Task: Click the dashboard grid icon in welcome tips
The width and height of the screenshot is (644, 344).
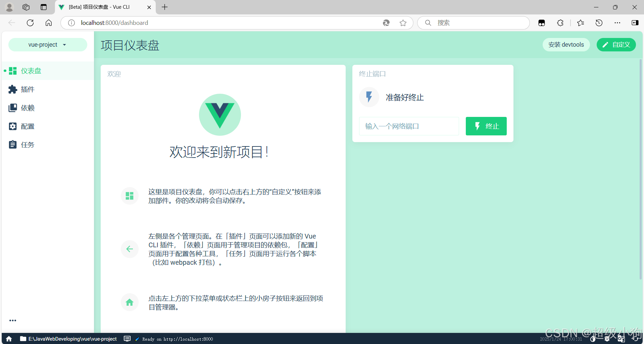Action: (x=130, y=196)
